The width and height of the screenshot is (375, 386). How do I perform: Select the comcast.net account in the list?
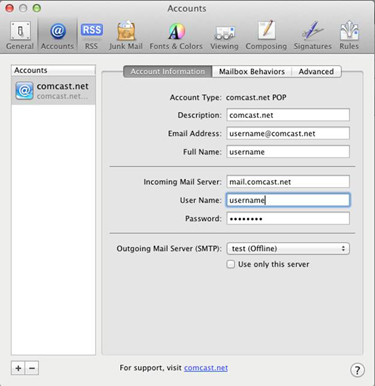click(53, 91)
